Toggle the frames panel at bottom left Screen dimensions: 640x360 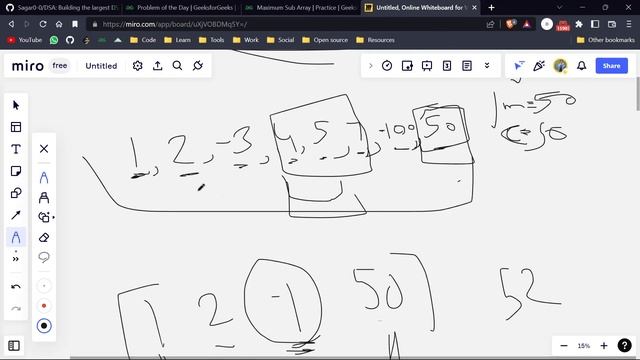click(14, 346)
